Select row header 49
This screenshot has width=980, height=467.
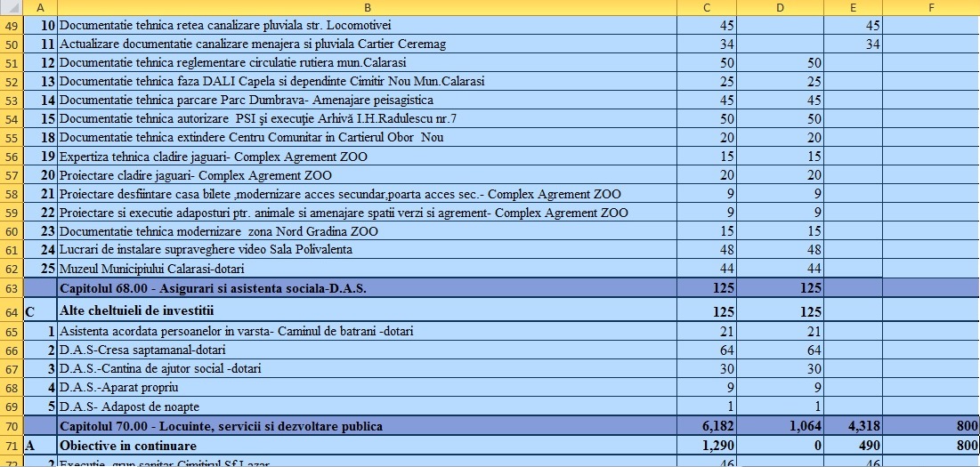(x=12, y=26)
